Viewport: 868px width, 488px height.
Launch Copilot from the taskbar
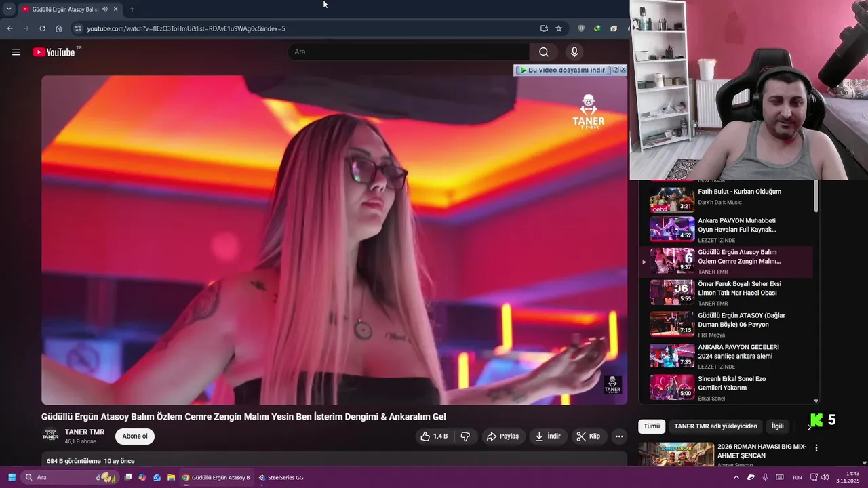click(142, 477)
